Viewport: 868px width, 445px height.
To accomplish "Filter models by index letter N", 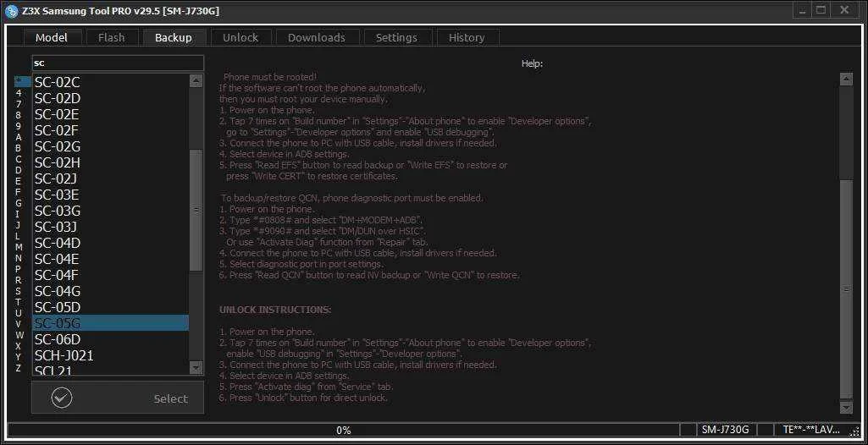I will 19,258.
